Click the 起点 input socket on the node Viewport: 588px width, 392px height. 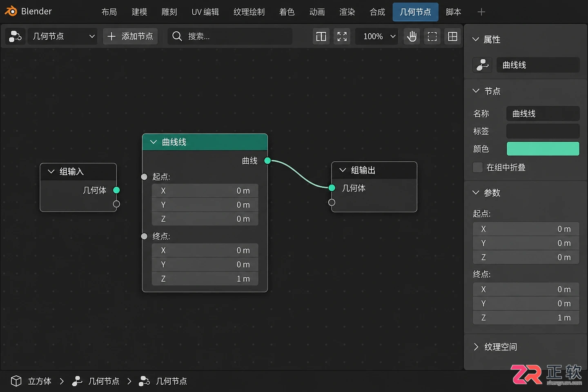(144, 177)
